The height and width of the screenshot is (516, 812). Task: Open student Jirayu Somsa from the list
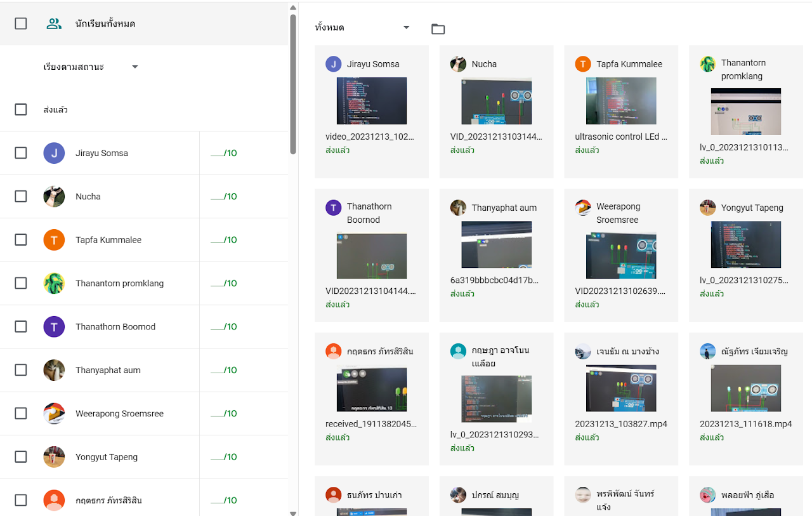tap(101, 153)
